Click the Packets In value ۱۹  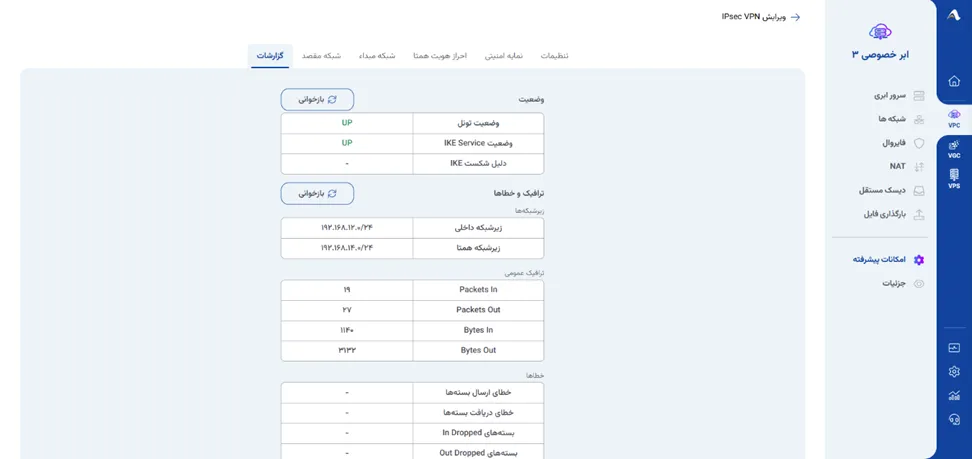347,290
